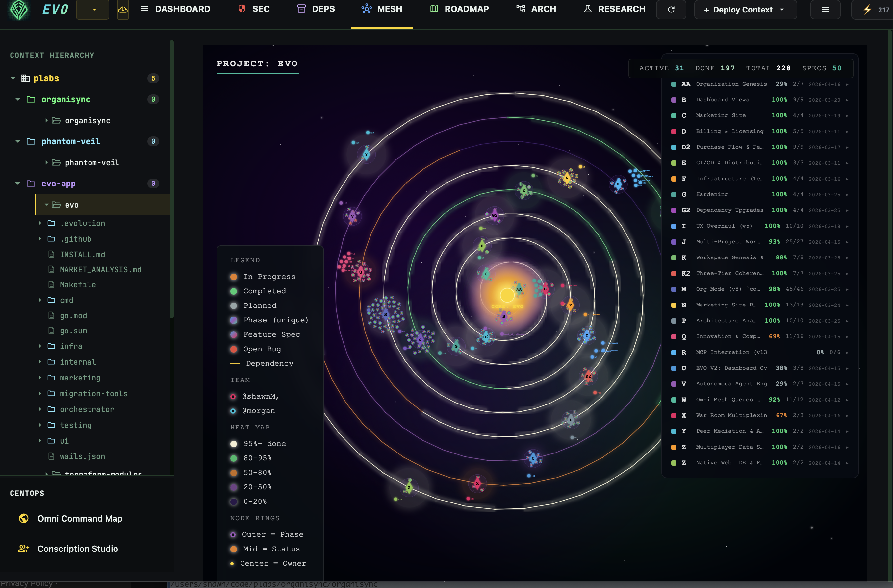Switch to the SEC tab
893x588 pixels.
click(254, 9)
